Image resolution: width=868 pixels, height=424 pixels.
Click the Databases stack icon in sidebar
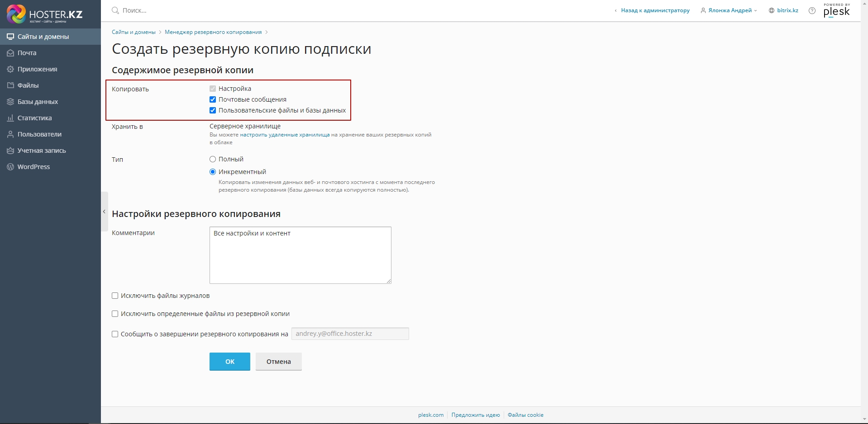(10, 102)
